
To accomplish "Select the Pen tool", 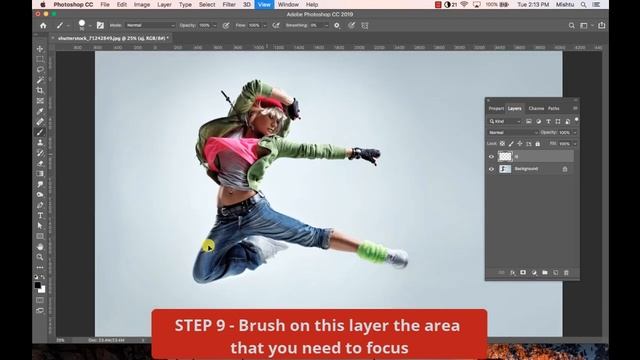I will tap(40, 205).
